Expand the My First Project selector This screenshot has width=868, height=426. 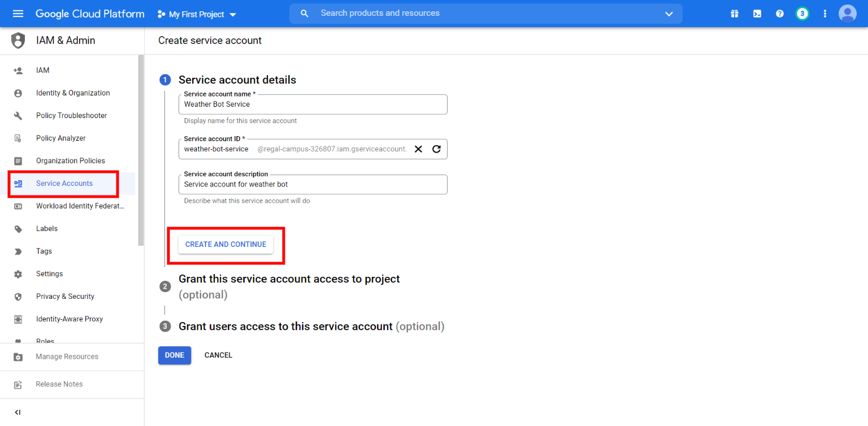tap(196, 14)
